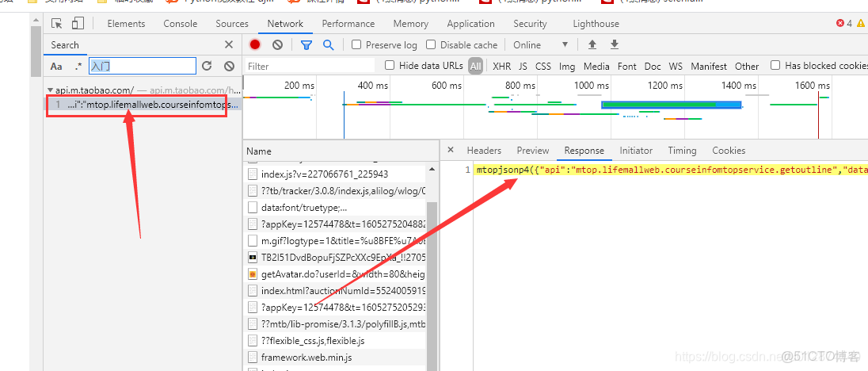
Task: Toggle the network filter funnel icon
Action: click(306, 45)
